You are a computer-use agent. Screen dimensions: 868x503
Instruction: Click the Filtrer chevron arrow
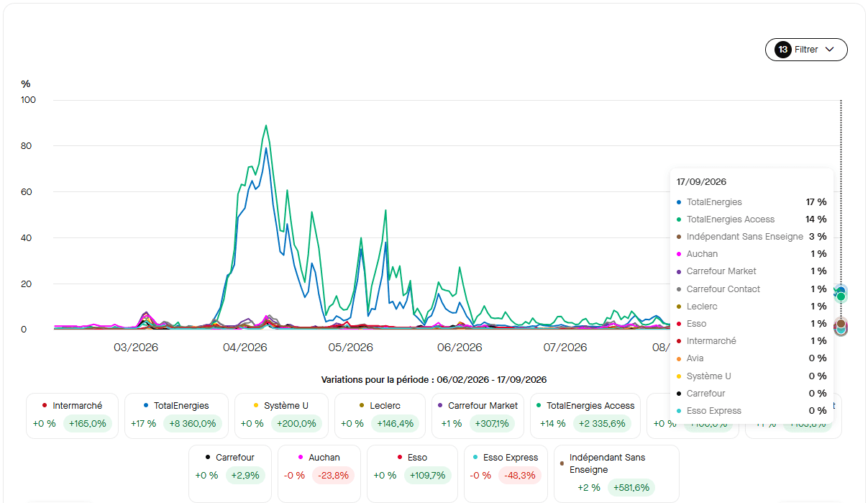click(x=829, y=50)
